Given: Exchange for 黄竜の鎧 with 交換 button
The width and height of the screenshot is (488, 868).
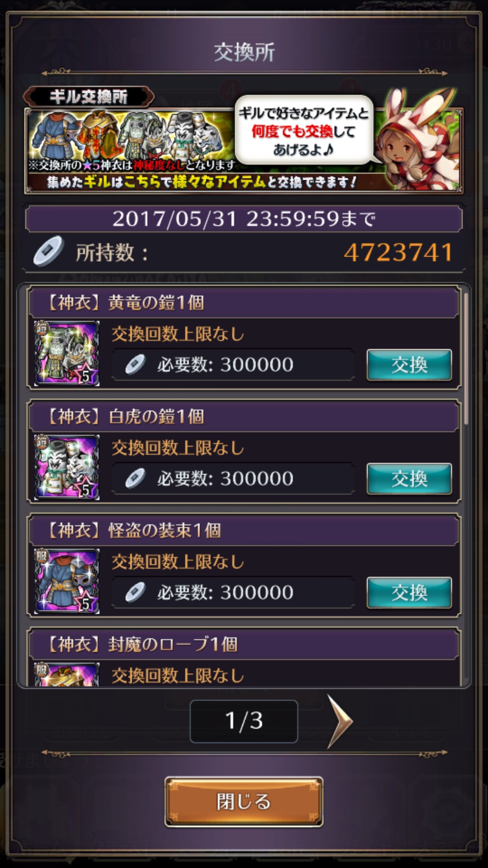Looking at the screenshot, I should [x=409, y=365].
